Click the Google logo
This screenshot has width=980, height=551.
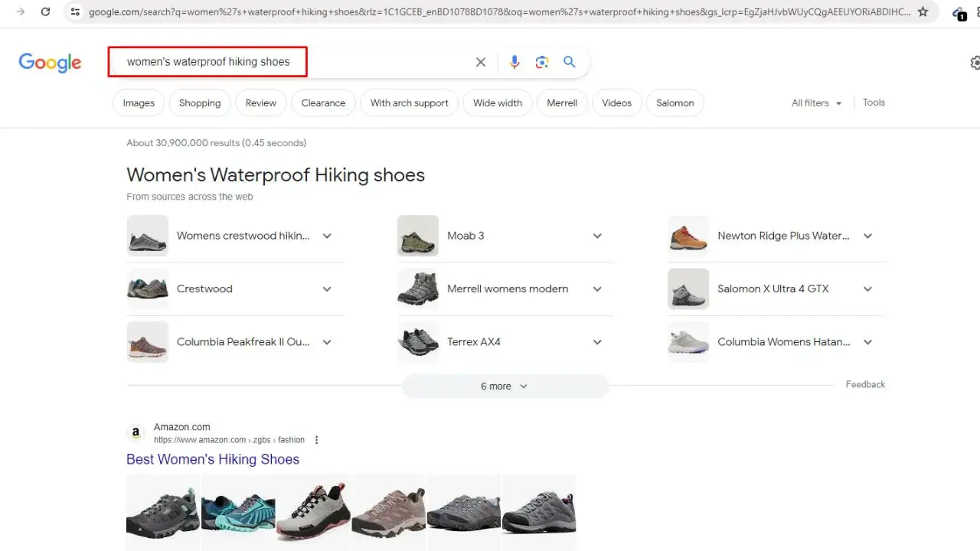coord(50,63)
